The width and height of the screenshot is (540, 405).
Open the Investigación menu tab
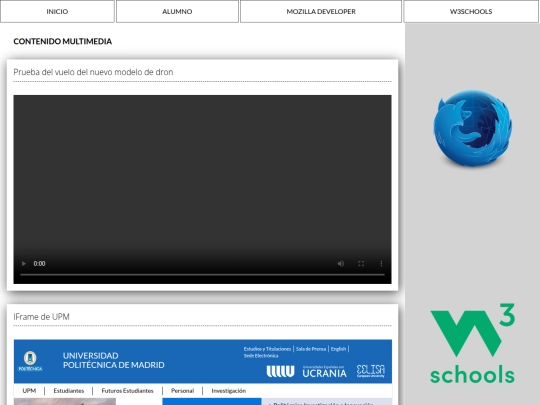[229, 391]
